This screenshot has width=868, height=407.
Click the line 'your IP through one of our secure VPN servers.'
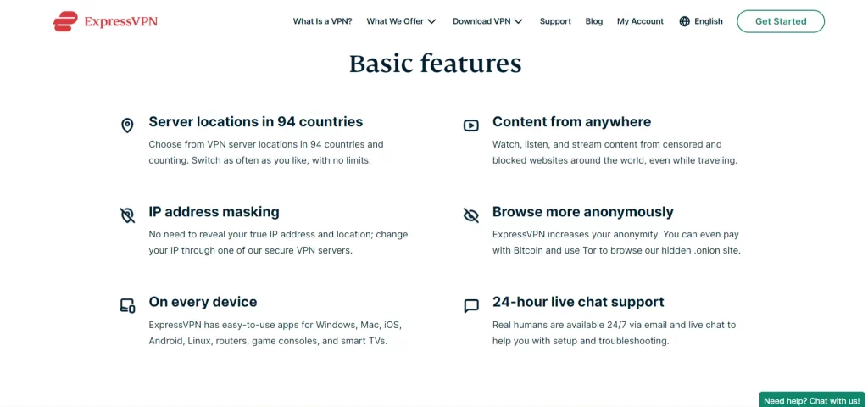tap(250, 251)
